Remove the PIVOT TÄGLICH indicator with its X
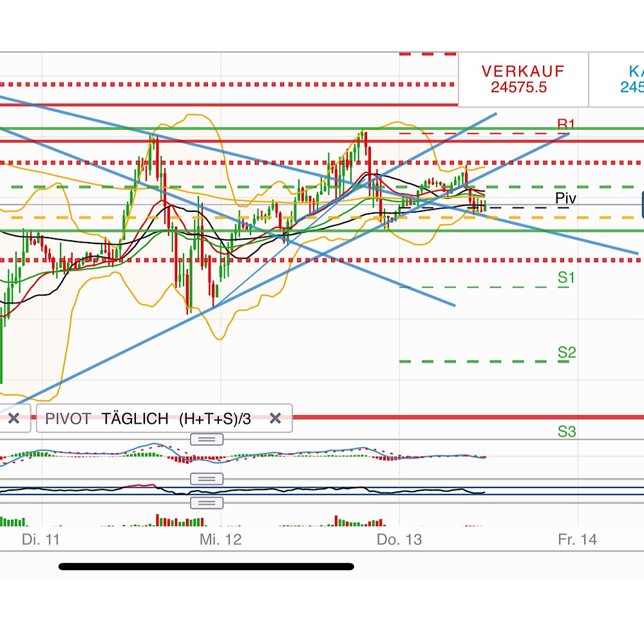 [x=275, y=419]
